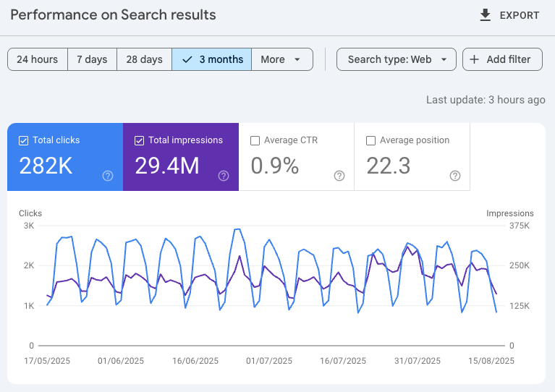Click the Add filter button label
Screen dimensions: 555x392
pos(509,59)
